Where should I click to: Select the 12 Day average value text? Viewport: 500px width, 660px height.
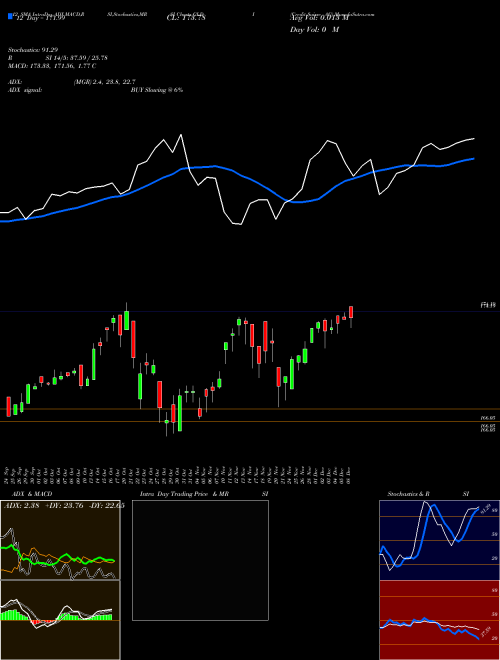pyautogui.click(x=40, y=19)
